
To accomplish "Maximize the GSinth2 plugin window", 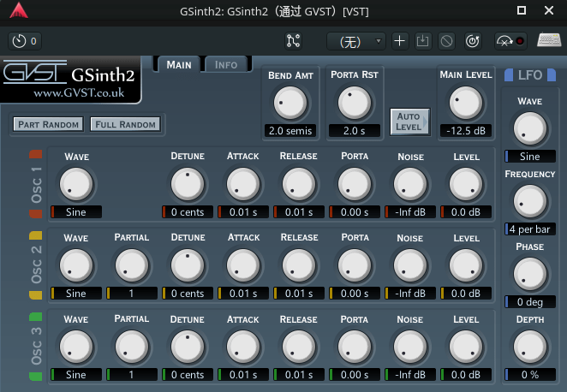I will coord(522,10).
